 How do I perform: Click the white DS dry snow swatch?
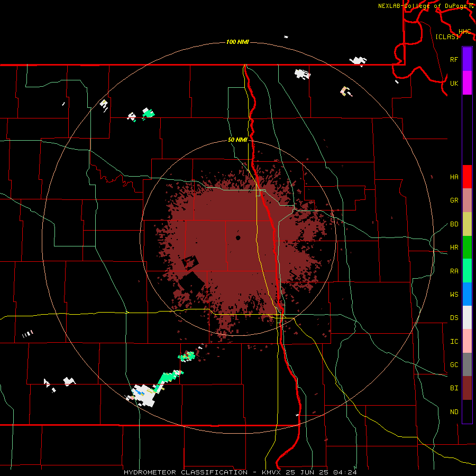467,317
